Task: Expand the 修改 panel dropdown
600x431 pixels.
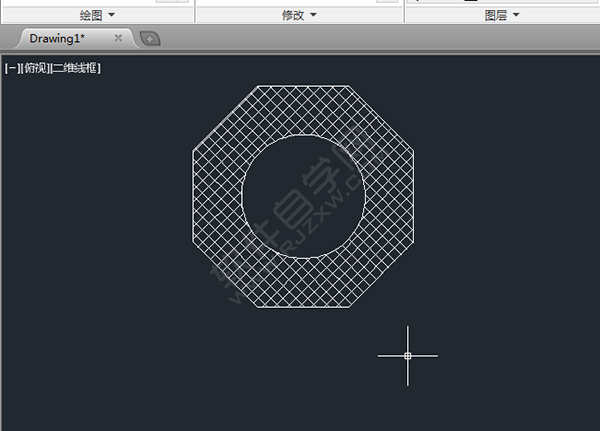Action: click(x=299, y=15)
